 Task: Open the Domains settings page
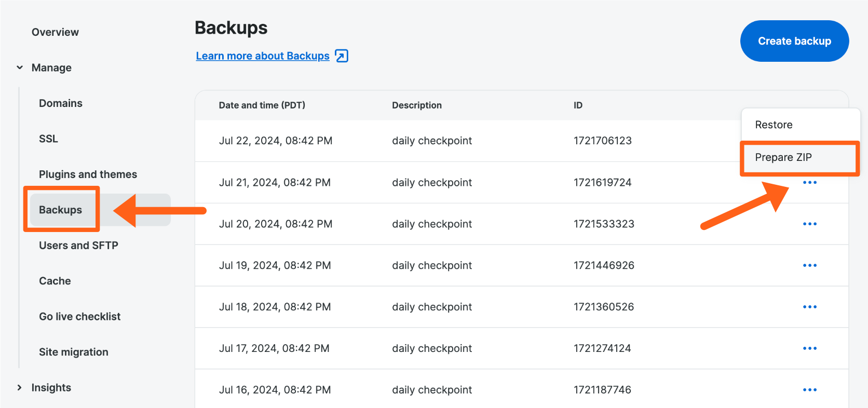(x=61, y=103)
